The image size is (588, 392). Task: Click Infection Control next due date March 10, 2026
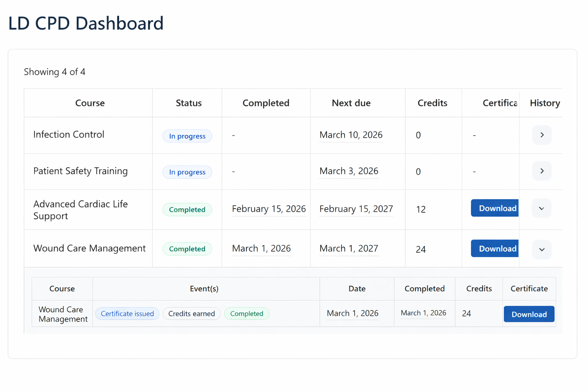[x=351, y=135]
